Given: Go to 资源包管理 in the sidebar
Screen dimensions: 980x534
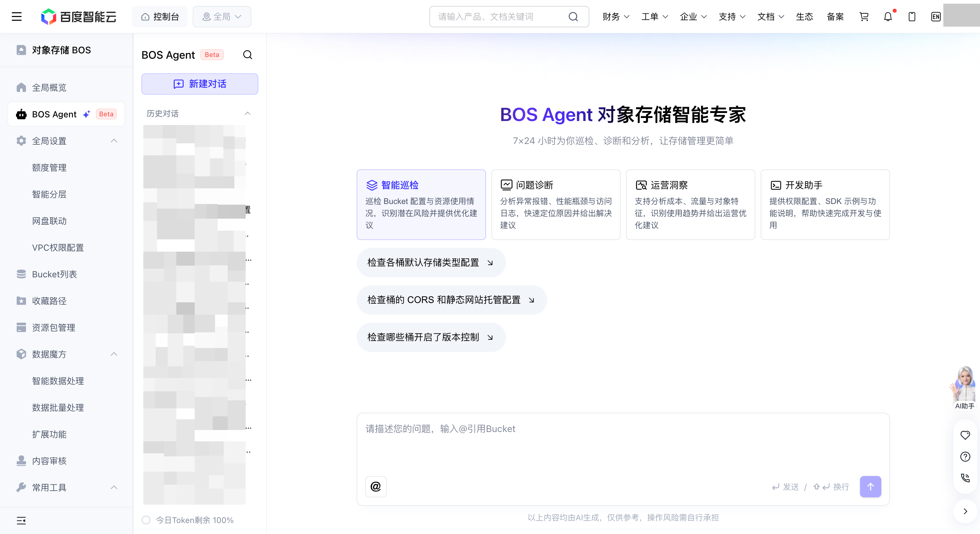Looking at the screenshot, I should [67, 327].
